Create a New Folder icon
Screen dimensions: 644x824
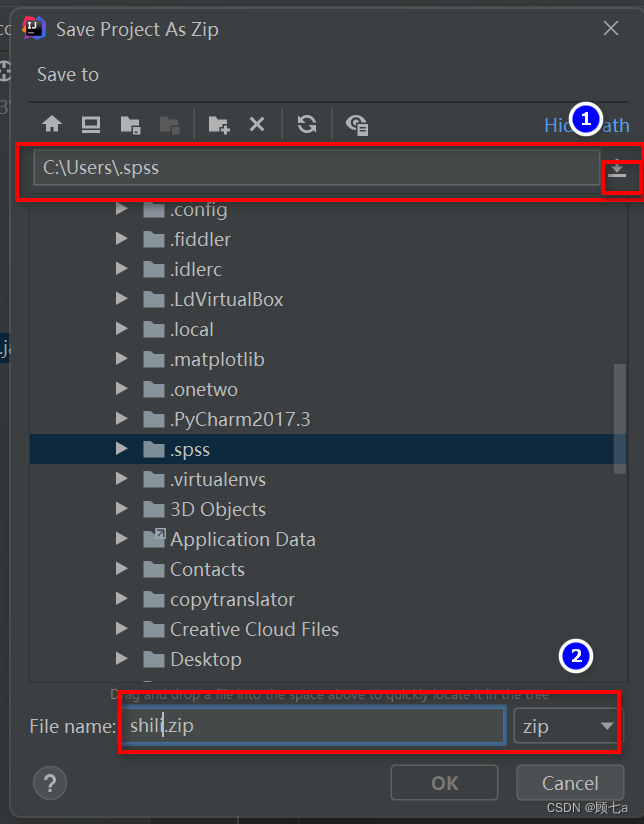click(219, 125)
